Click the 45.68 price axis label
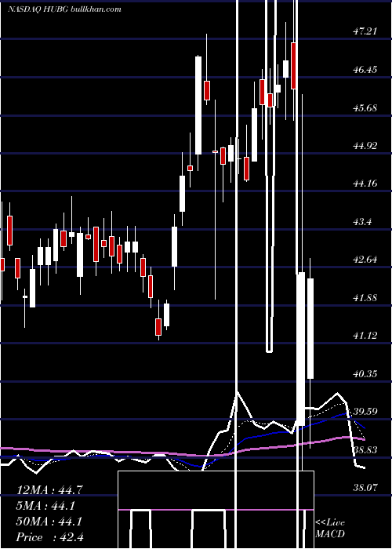This screenshot has width=392, height=549. click(x=365, y=108)
